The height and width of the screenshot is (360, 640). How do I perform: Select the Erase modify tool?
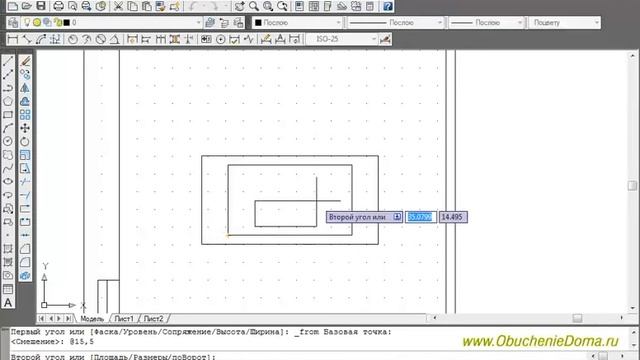click(x=25, y=61)
